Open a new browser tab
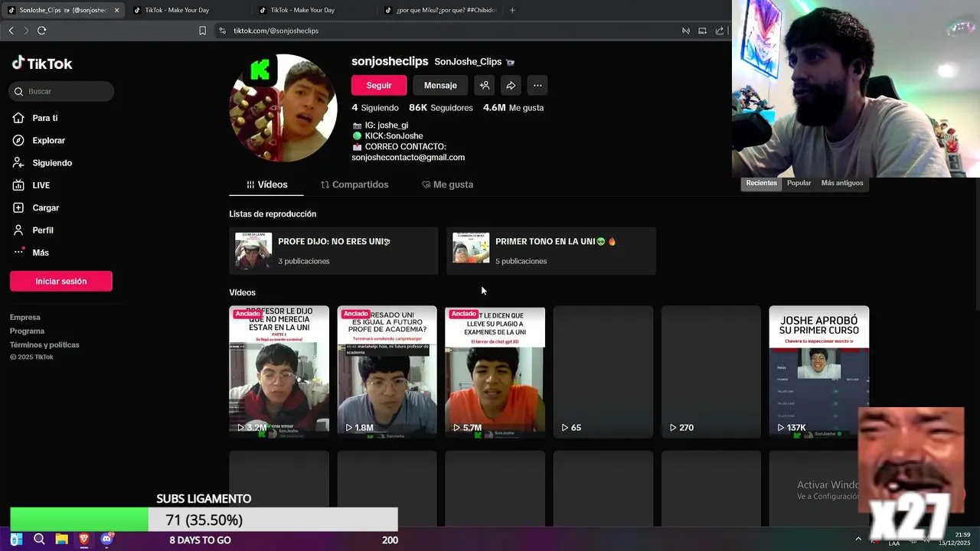The height and width of the screenshot is (551, 980). click(512, 10)
